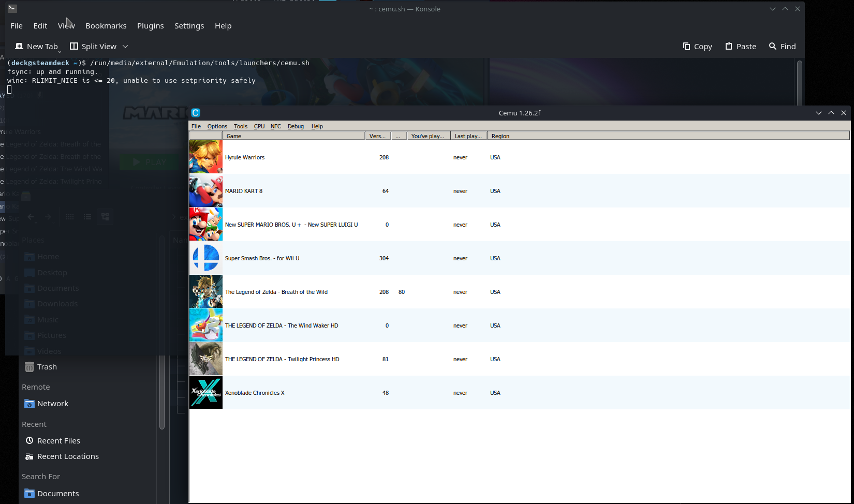This screenshot has height=504, width=854.
Task: Open Cemu NFC menu
Action: (276, 126)
